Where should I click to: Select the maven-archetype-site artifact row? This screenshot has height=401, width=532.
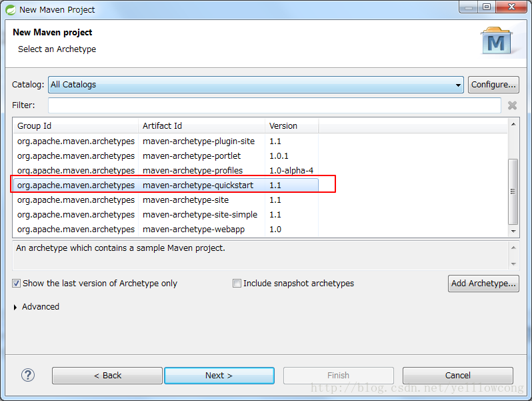click(x=166, y=200)
